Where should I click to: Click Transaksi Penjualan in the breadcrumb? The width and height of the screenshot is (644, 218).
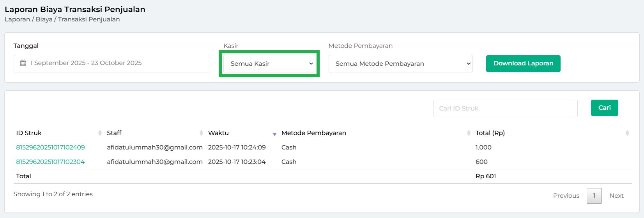pos(89,19)
